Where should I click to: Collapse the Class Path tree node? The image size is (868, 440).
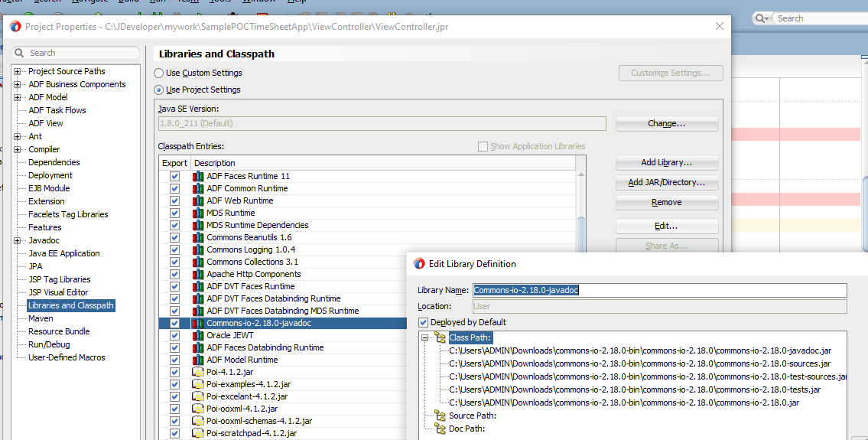click(x=425, y=337)
